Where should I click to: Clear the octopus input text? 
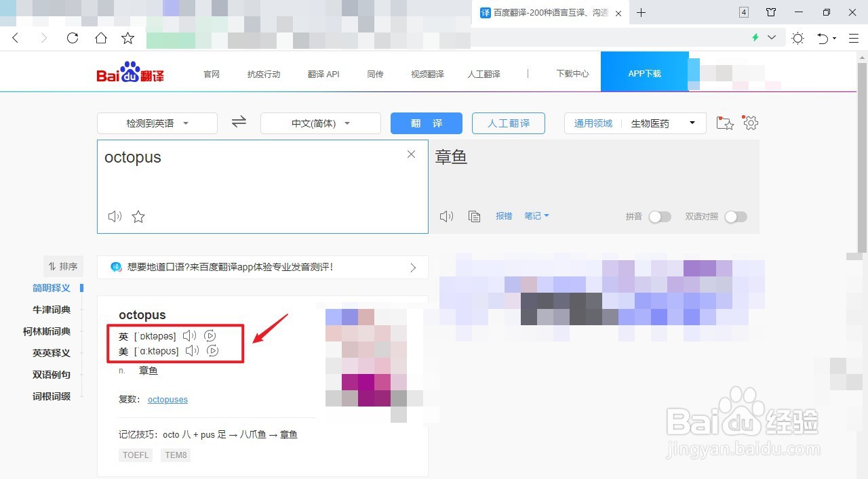coord(411,154)
